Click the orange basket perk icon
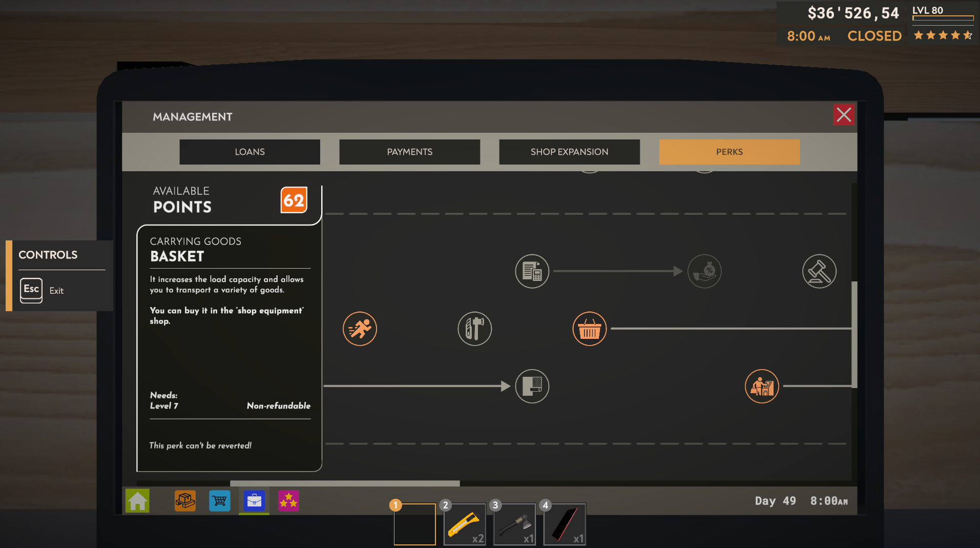 click(589, 329)
